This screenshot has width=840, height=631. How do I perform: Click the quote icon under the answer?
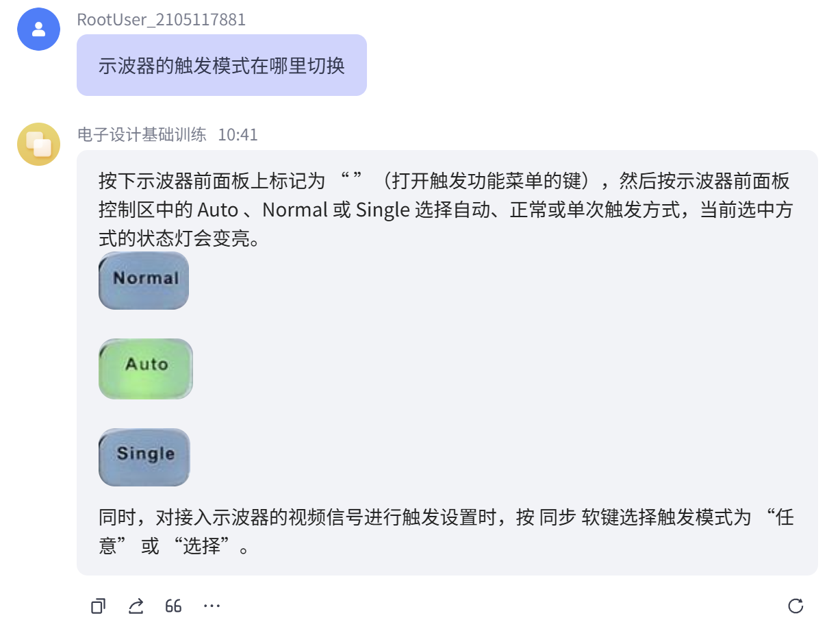click(174, 606)
